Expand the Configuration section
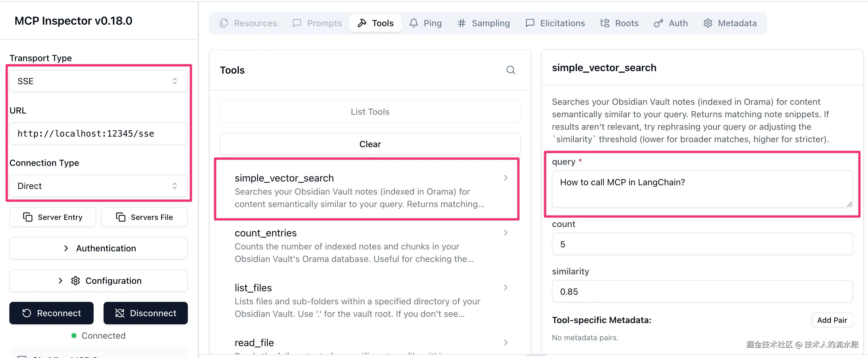Image resolution: width=868 pixels, height=358 pixels. 98,281
